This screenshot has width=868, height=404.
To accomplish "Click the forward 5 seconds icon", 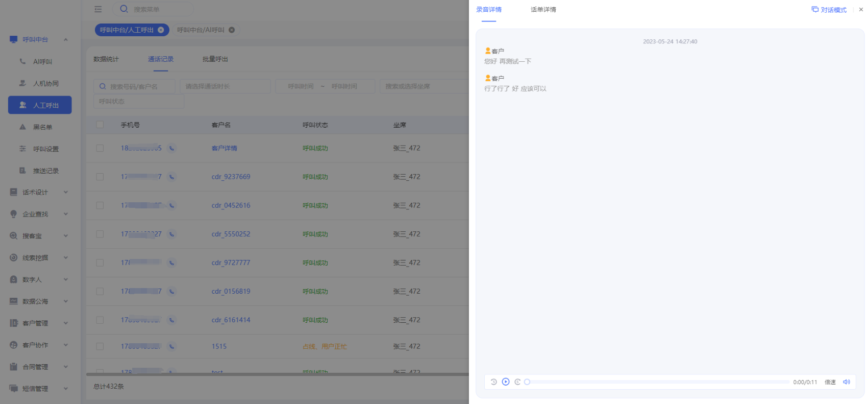I will tap(517, 382).
